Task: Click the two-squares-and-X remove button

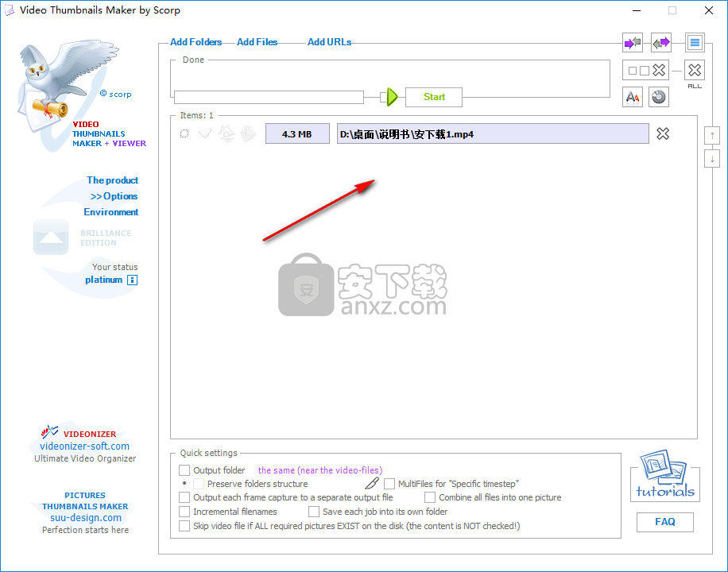Action: [x=645, y=71]
